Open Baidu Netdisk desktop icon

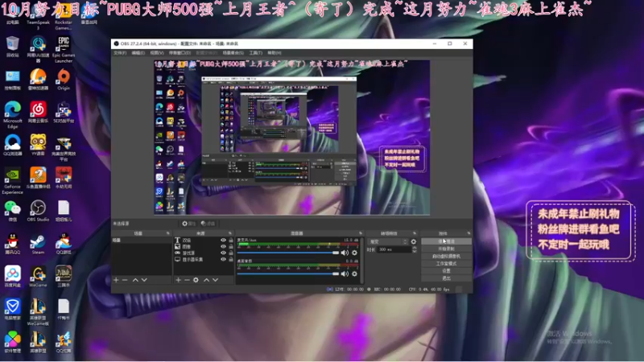pos(13,276)
